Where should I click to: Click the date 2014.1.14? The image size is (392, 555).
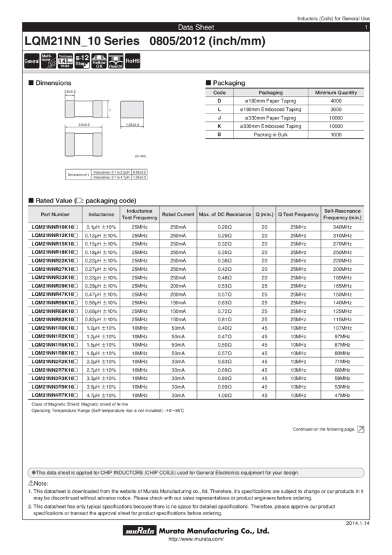tap(357, 523)
